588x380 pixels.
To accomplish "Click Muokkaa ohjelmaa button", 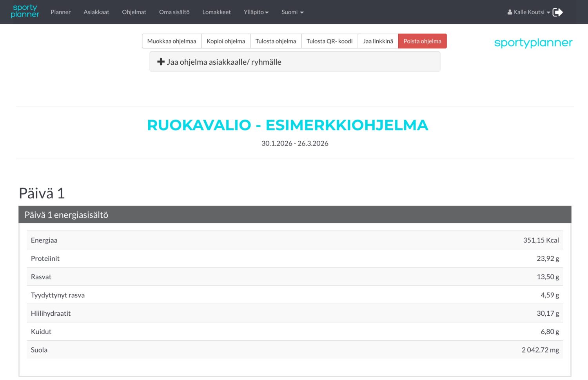I will point(171,41).
